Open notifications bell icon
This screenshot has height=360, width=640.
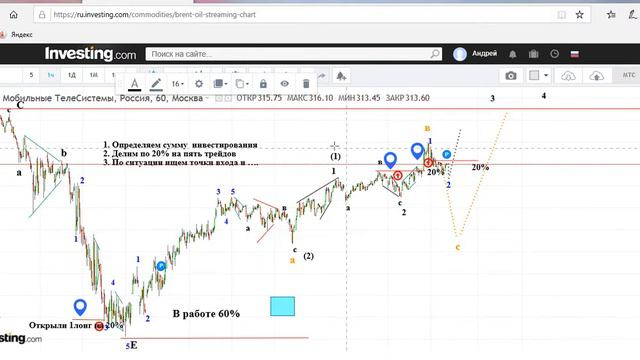[x=513, y=54]
